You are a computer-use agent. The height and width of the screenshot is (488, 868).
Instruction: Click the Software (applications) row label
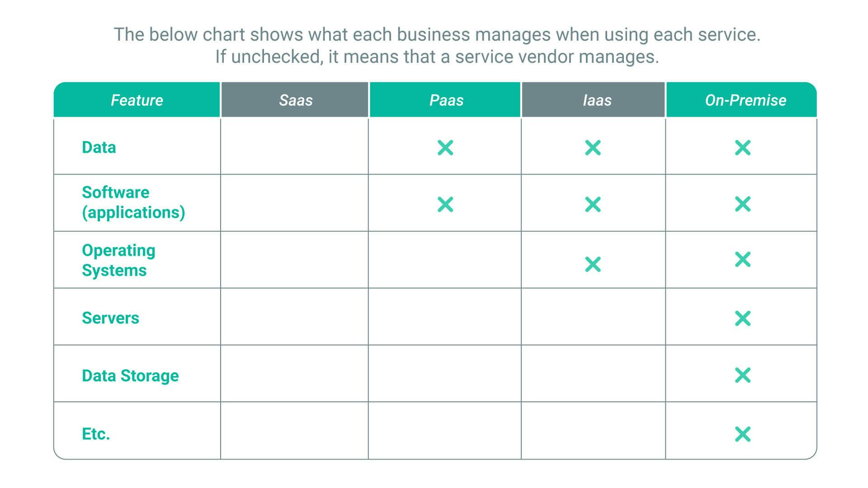[x=133, y=202]
